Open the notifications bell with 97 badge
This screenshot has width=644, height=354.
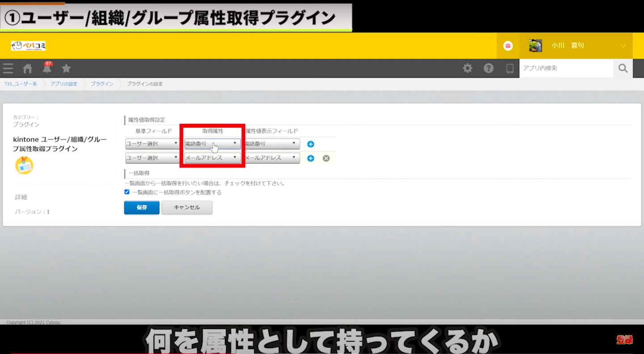47,68
